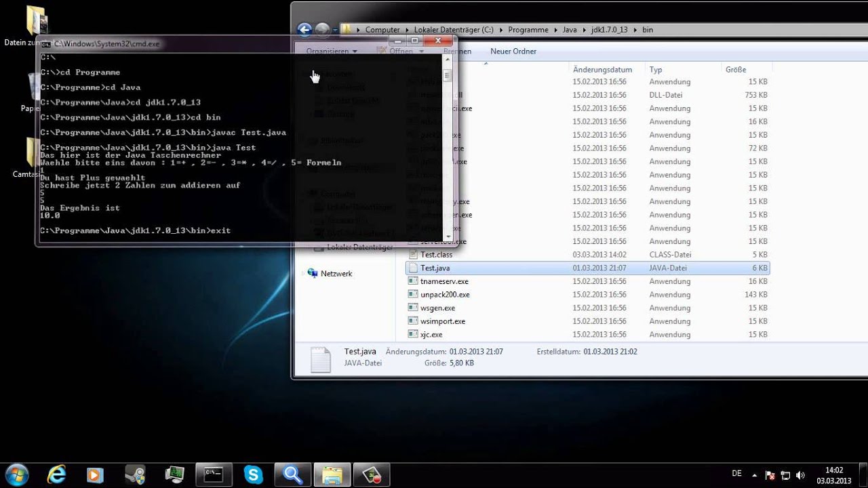Click the wsimport.exe file icon

(x=412, y=321)
